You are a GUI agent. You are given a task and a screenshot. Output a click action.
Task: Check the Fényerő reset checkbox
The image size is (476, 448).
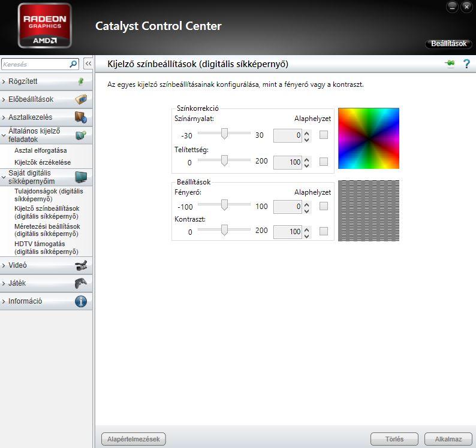(x=324, y=206)
